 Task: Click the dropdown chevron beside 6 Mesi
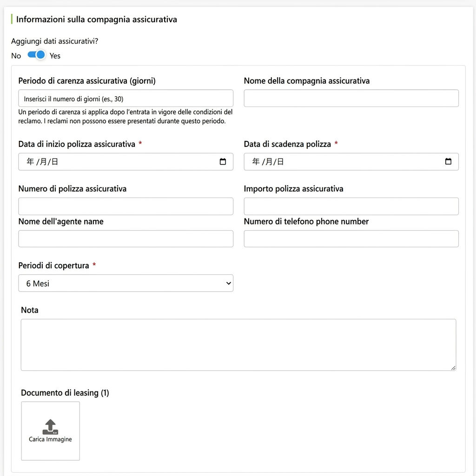tap(229, 283)
